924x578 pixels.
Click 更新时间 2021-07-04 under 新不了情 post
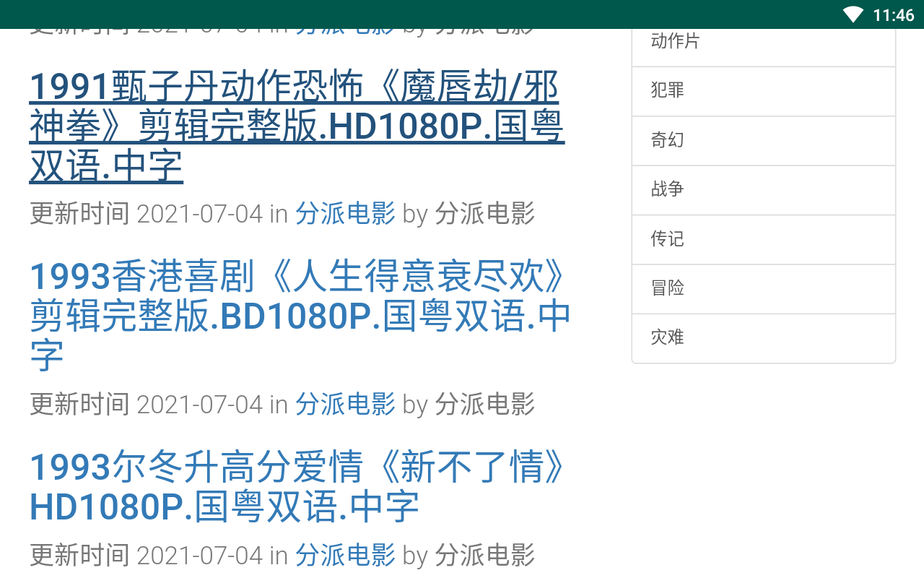(146, 555)
